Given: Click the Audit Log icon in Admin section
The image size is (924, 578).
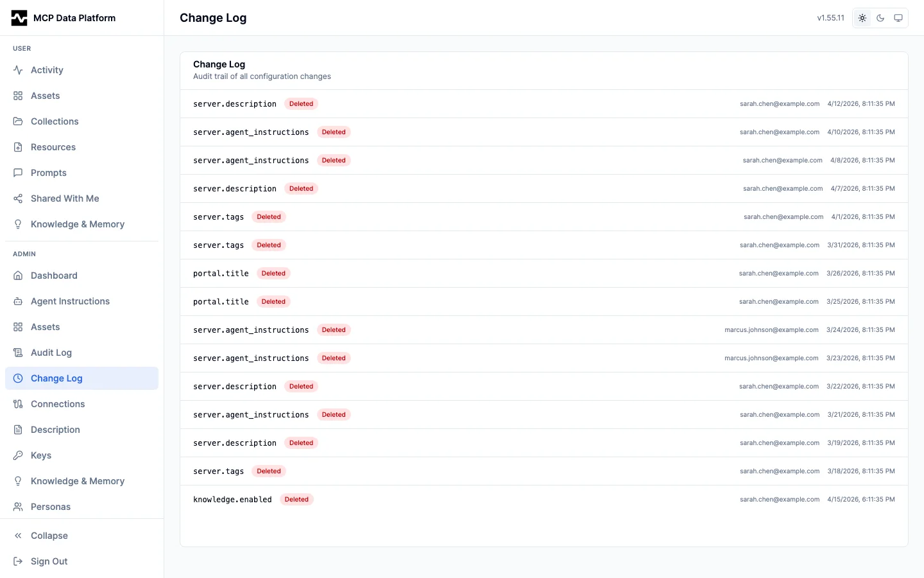Looking at the screenshot, I should 17,353.
